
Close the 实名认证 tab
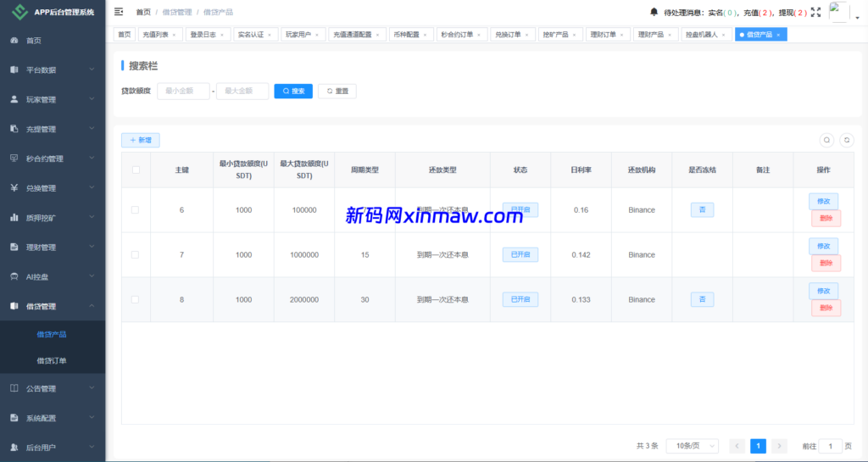[270, 35]
